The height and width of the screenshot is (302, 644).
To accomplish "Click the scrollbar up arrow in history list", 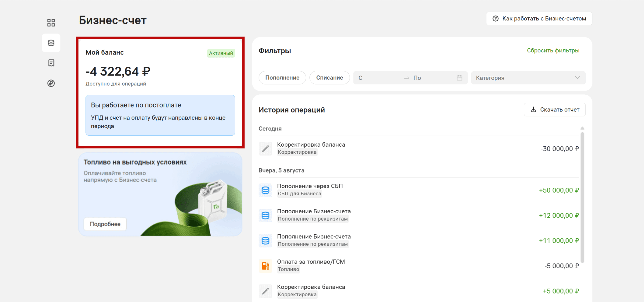I will (x=582, y=128).
